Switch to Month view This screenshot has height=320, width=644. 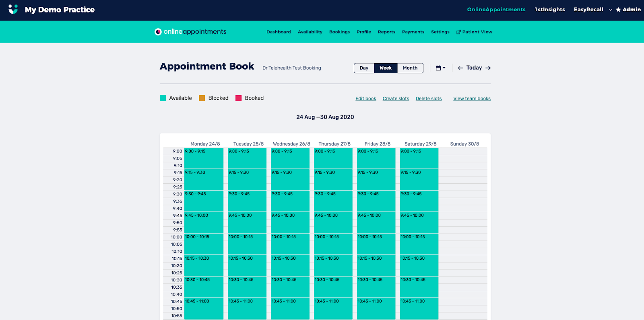coord(410,68)
